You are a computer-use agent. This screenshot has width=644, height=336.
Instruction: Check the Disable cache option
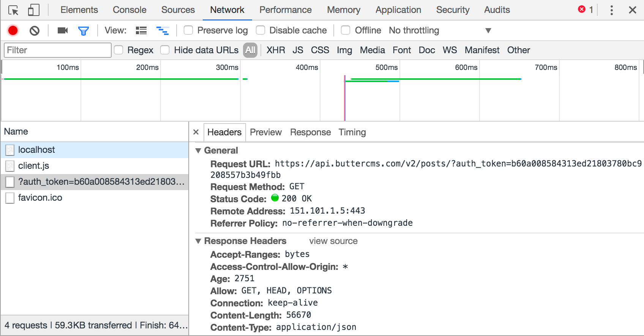coord(260,30)
